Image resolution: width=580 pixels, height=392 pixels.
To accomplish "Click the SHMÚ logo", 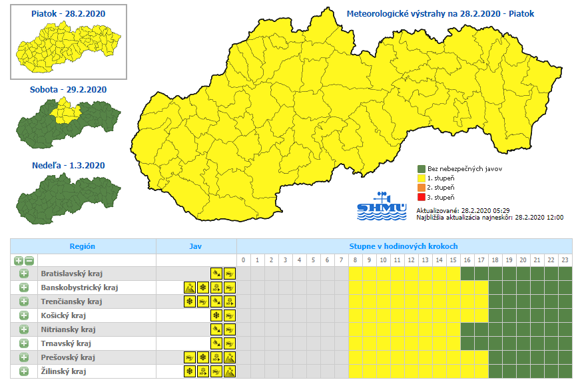I will pos(382,208).
